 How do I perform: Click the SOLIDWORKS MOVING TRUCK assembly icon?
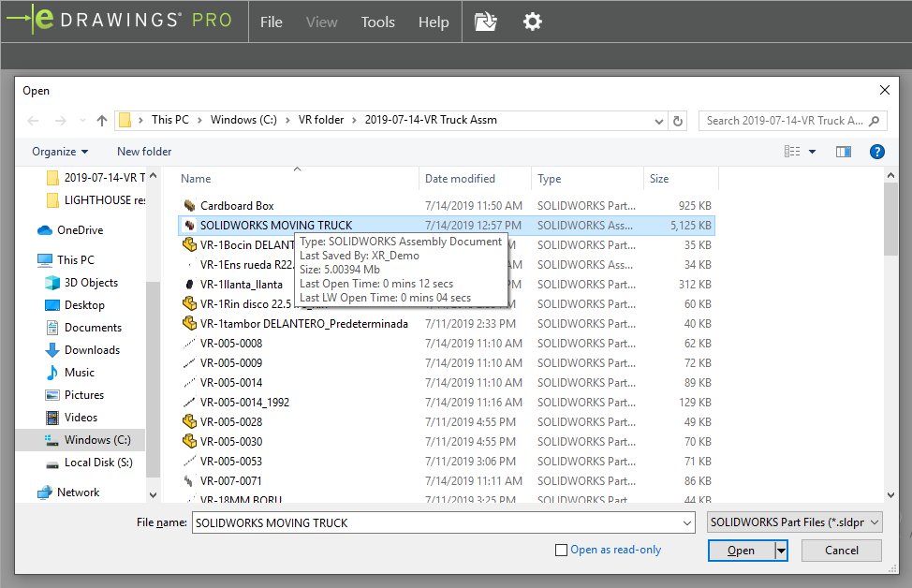(x=189, y=225)
